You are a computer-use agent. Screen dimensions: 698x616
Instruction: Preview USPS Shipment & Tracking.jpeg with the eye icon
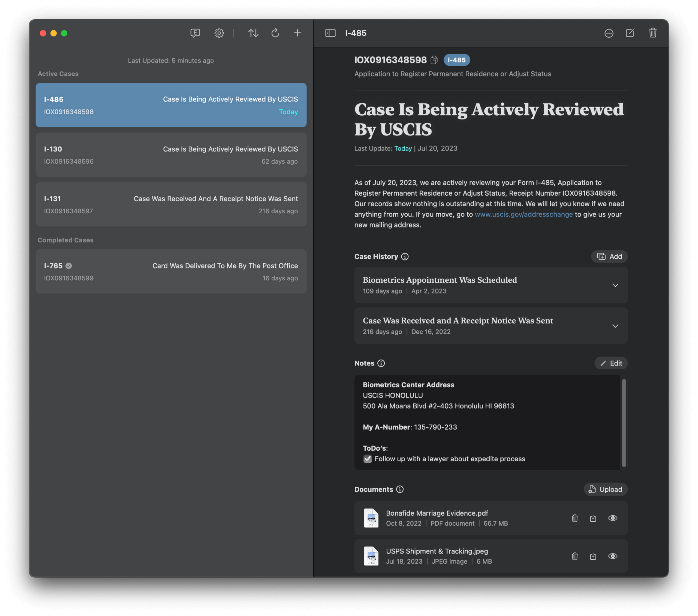pyautogui.click(x=613, y=556)
